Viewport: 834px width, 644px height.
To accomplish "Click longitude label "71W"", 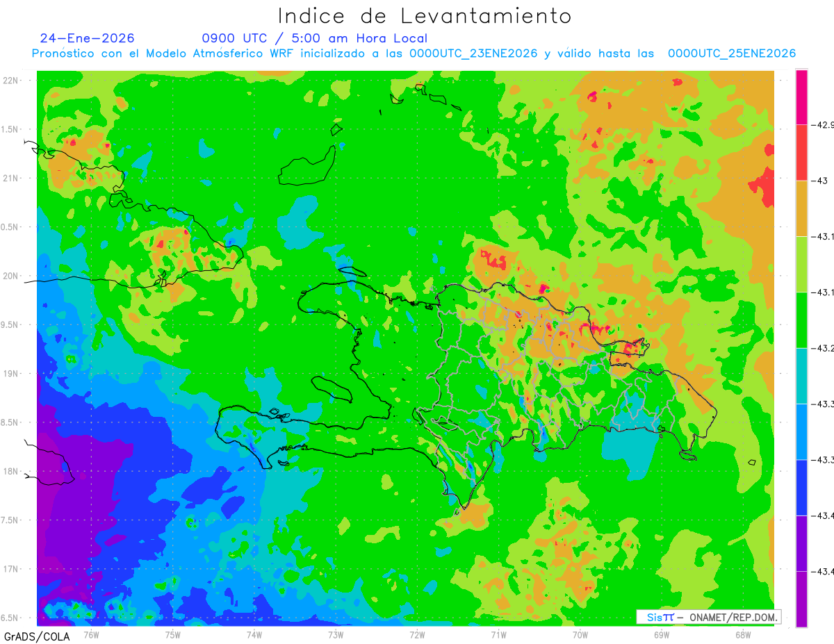I will click(x=498, y=634).
